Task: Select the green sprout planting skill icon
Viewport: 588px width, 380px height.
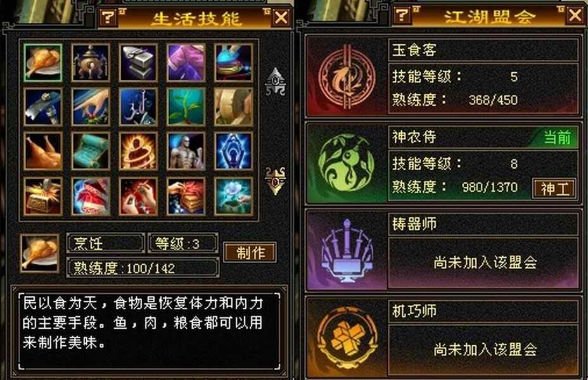Action: coord(186,107)
